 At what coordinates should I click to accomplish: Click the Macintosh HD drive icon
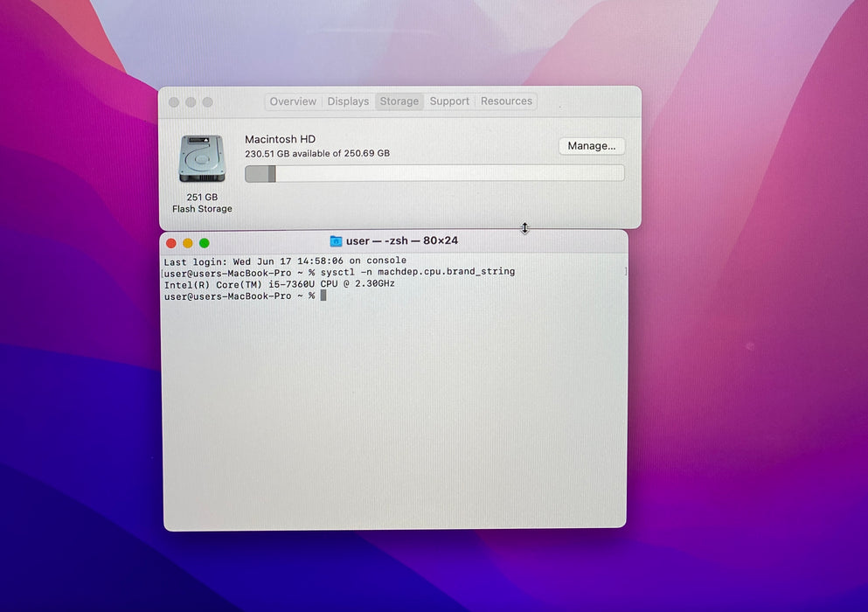point(202,159)
